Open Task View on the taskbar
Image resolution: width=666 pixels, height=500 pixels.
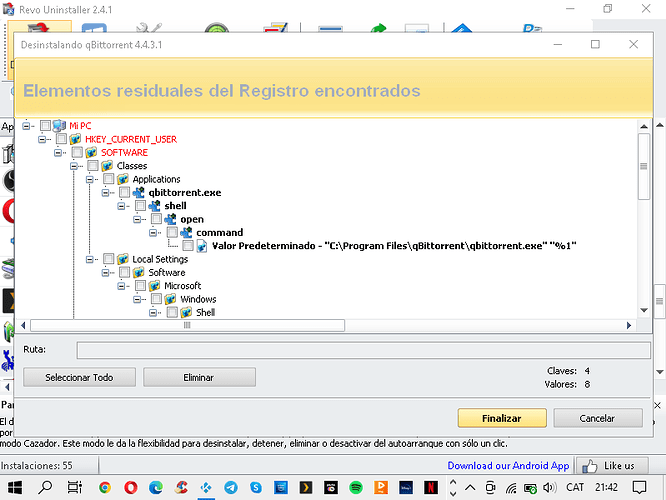click(x=75, y=487)
